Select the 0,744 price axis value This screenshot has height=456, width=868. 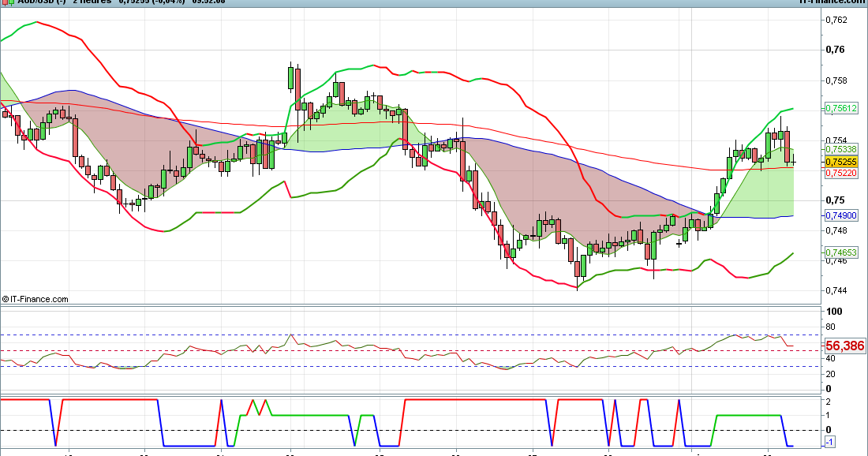point(836,290)
